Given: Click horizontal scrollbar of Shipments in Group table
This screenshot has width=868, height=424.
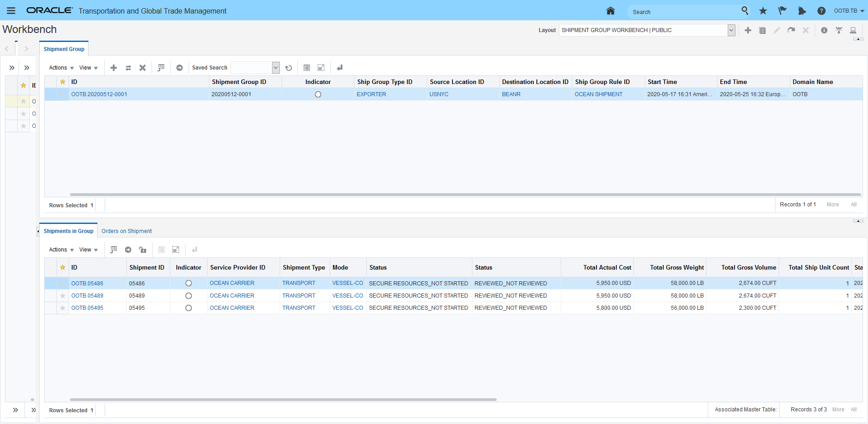Looking at the screenshot, I should click(x=283, y=400).
